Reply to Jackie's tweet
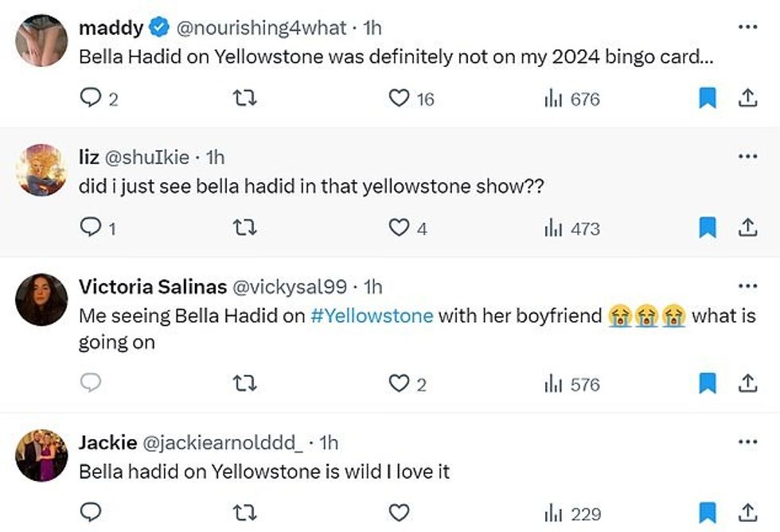This screenshot has height=532, width=780. 92,513
